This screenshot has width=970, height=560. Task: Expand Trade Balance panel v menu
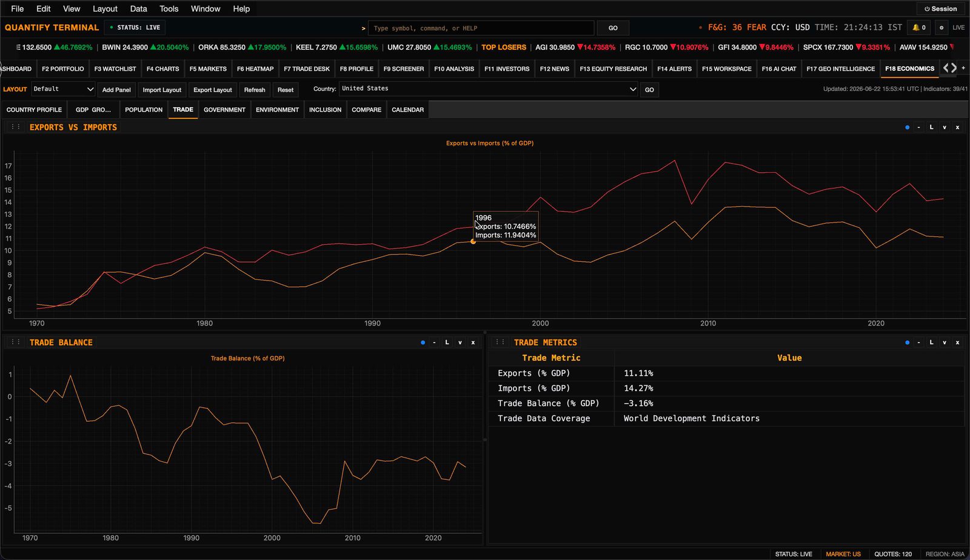tap(460, 342)
